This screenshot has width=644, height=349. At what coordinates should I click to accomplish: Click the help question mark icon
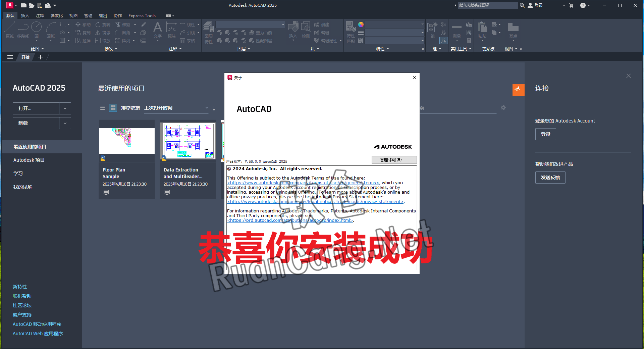click(583, 5)
